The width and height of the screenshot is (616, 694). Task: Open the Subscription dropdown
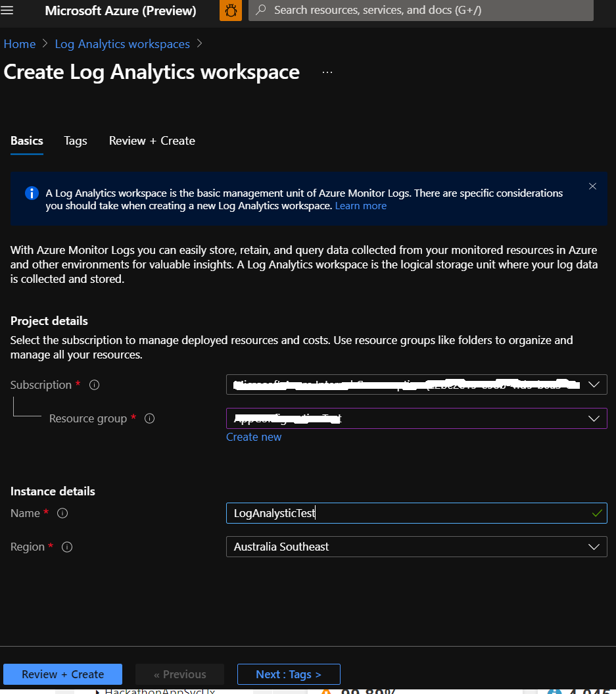(417, 385)
